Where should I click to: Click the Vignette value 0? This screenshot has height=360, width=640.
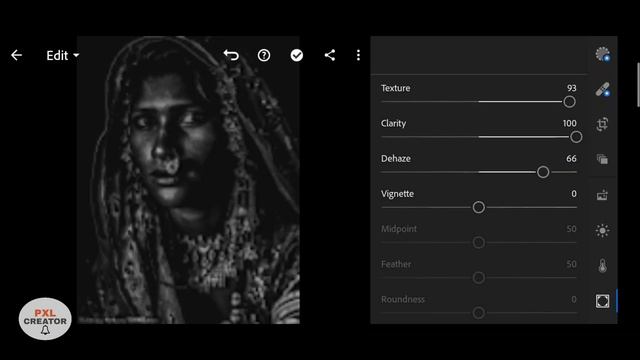(x=574, y=193)
